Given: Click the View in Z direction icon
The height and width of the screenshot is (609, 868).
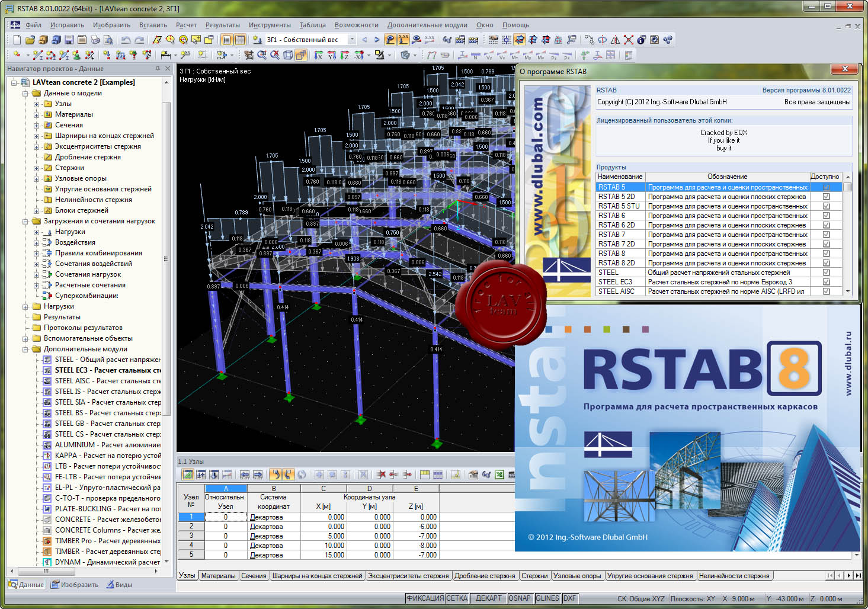Looking at the screenshot, I should click(344, 55).
